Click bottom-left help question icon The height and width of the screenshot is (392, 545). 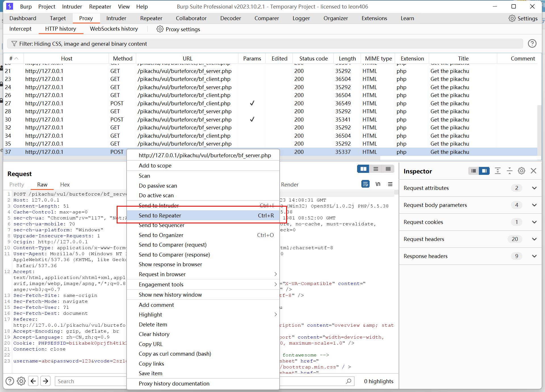click(x=10, y=381)
